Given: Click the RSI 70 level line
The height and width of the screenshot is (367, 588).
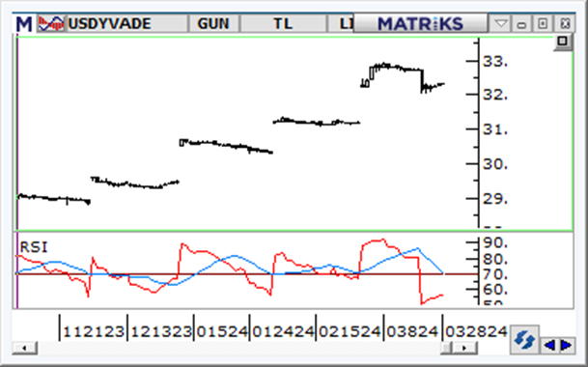Looking at the screenshot, I should (x=247, y=274).
